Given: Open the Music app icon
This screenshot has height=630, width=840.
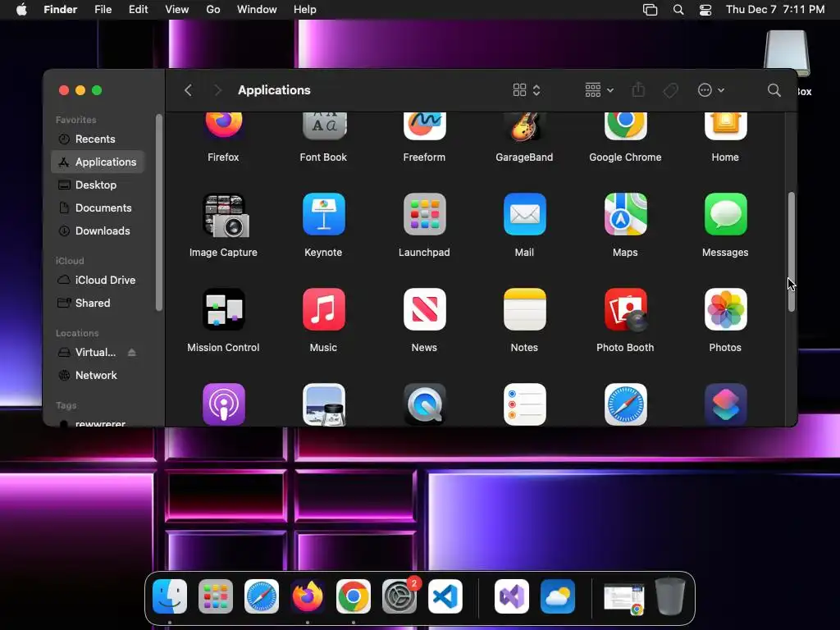Looking at the screenshot, I should (x=323, y=309).
